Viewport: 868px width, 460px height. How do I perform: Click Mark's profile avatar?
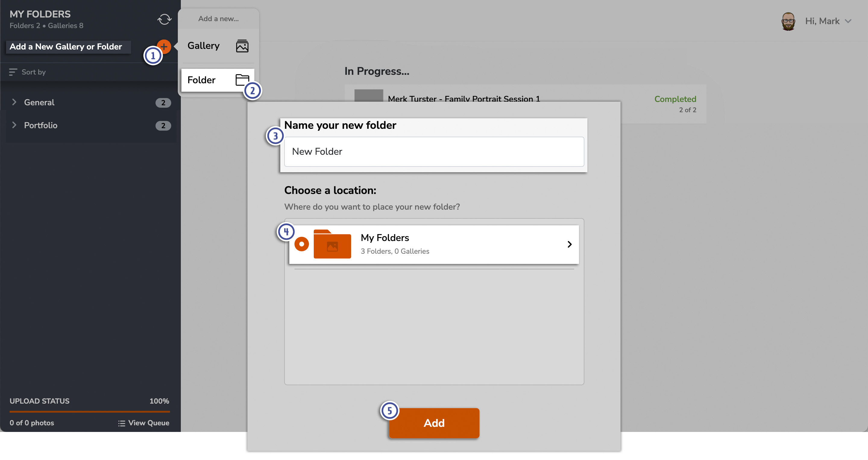click(788, 21)
